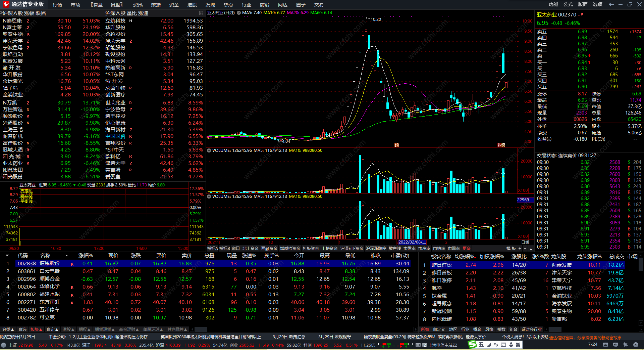Click the horizontal scroll left arrow near tabs
Viewport: 644px width, 350px height.
192,330
